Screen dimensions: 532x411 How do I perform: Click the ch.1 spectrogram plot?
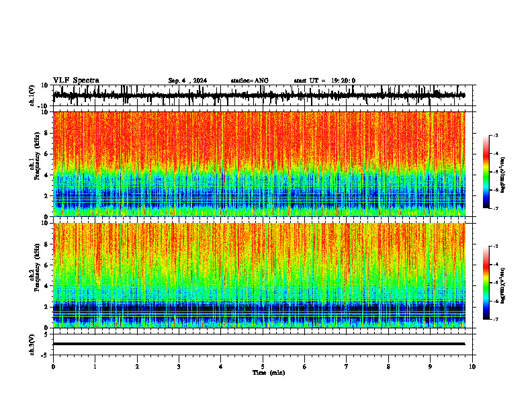pyautogui.click(x=259, y=164)
